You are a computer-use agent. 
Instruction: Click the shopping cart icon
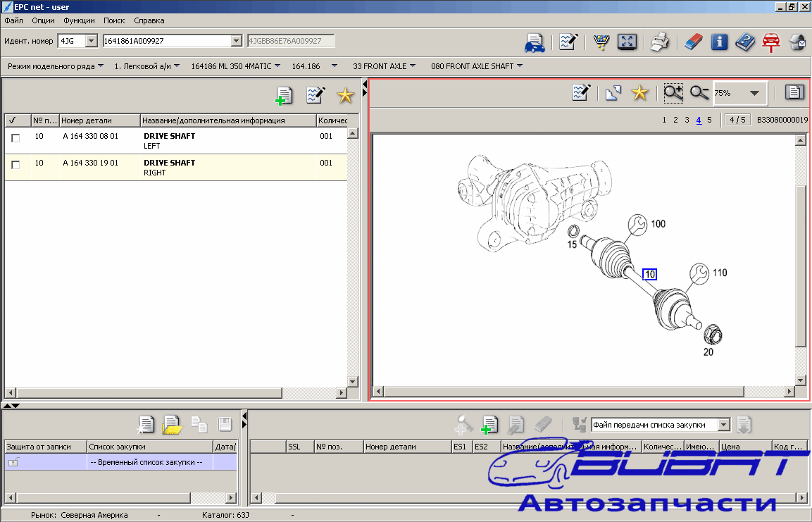point(601,42)
